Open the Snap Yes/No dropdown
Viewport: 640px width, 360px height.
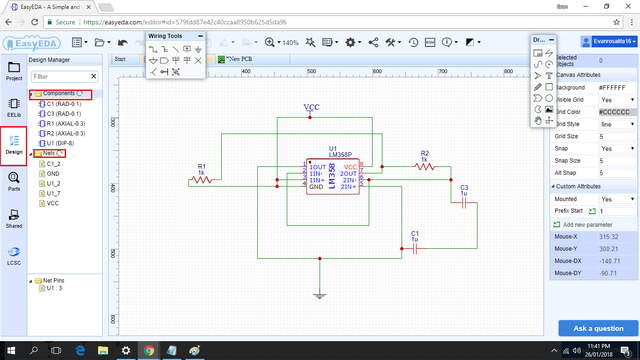pyautogui.click(x=617, y=149)
